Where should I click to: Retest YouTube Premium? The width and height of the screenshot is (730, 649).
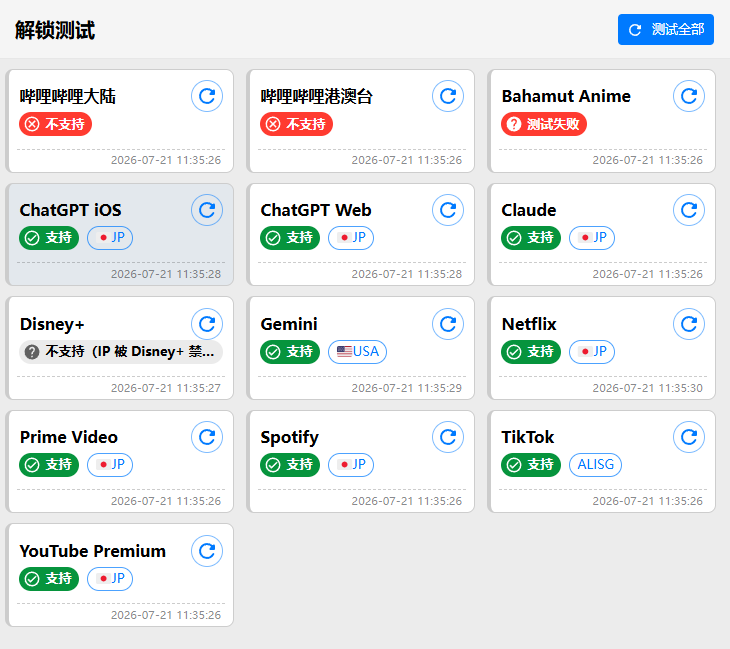[207, 551]
